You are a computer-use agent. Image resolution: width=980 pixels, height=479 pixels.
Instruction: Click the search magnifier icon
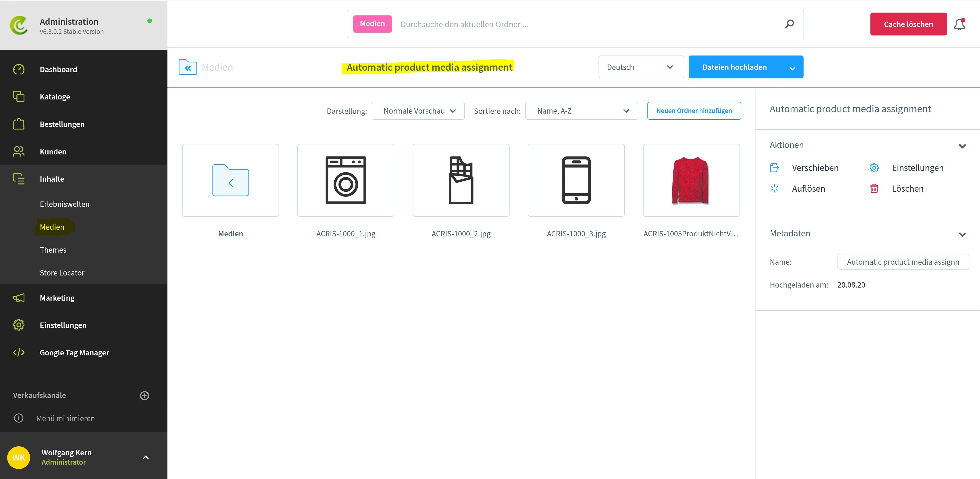pyautogui.click(x=789, y=24)
